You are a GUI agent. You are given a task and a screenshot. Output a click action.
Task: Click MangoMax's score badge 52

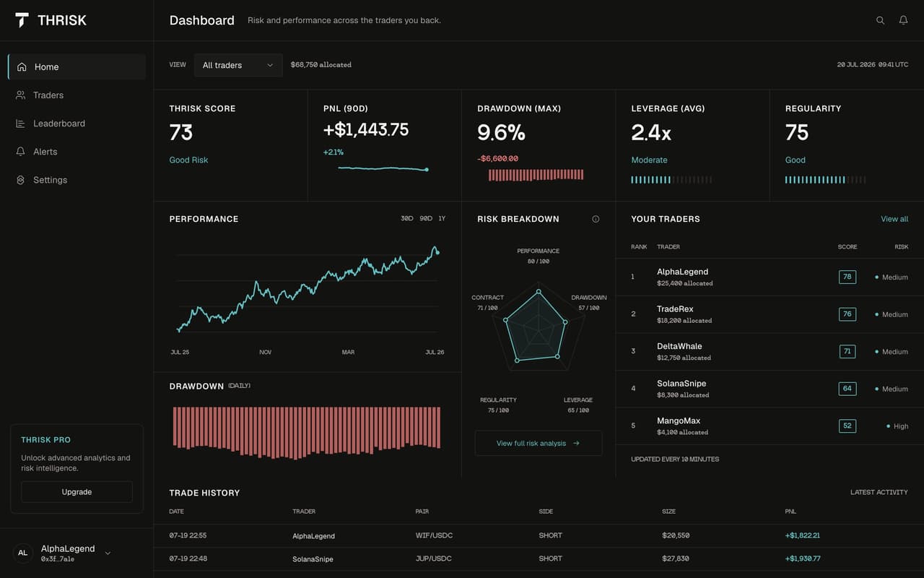pos(847,426)
